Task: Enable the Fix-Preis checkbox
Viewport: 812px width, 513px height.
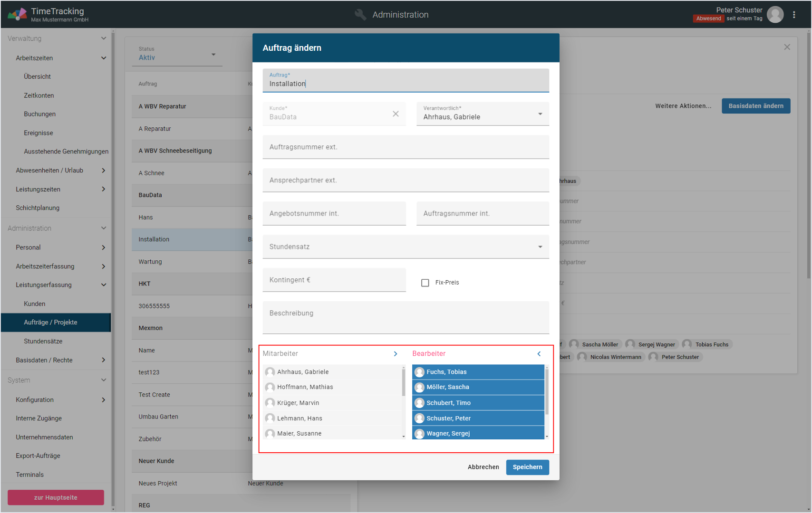Action: pyautogui.click(x=425, y=283)
